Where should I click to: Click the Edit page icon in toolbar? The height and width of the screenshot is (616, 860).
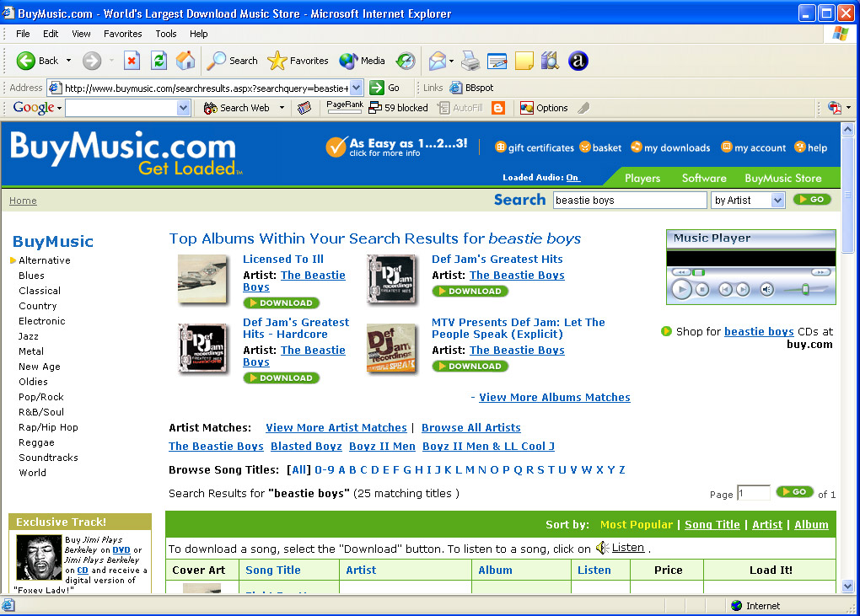[x=497, y=61]
